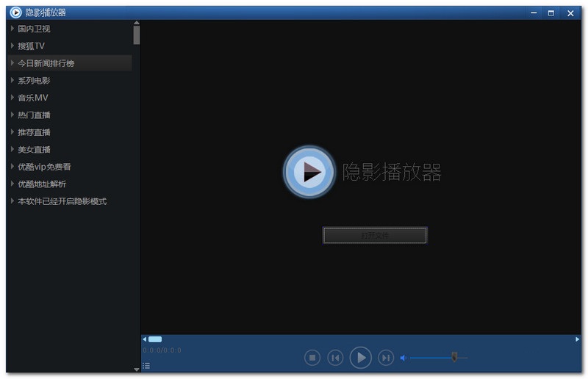This screenshot has width=588, height=379.
Task: Select the 推荐直播 label
Action: [x=34, y=132]
